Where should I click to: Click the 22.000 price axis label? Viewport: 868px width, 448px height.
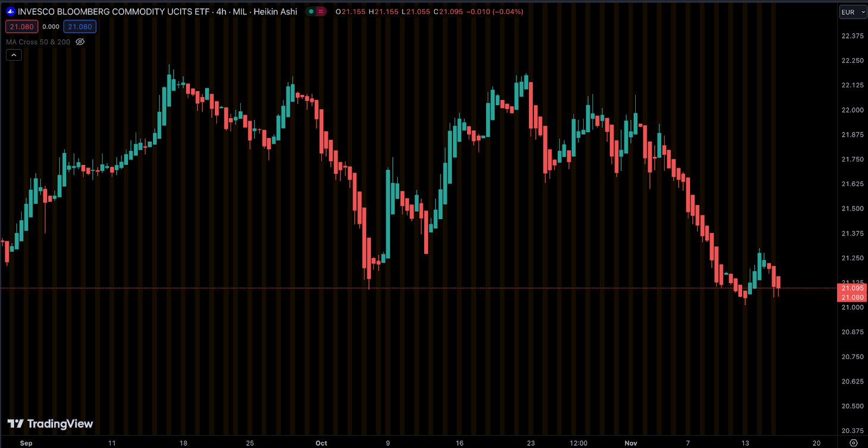[852, 110]
